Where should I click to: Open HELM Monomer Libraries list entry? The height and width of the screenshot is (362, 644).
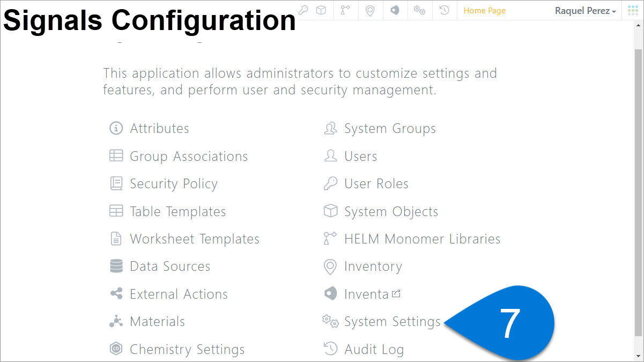click(x=423, y=239)
